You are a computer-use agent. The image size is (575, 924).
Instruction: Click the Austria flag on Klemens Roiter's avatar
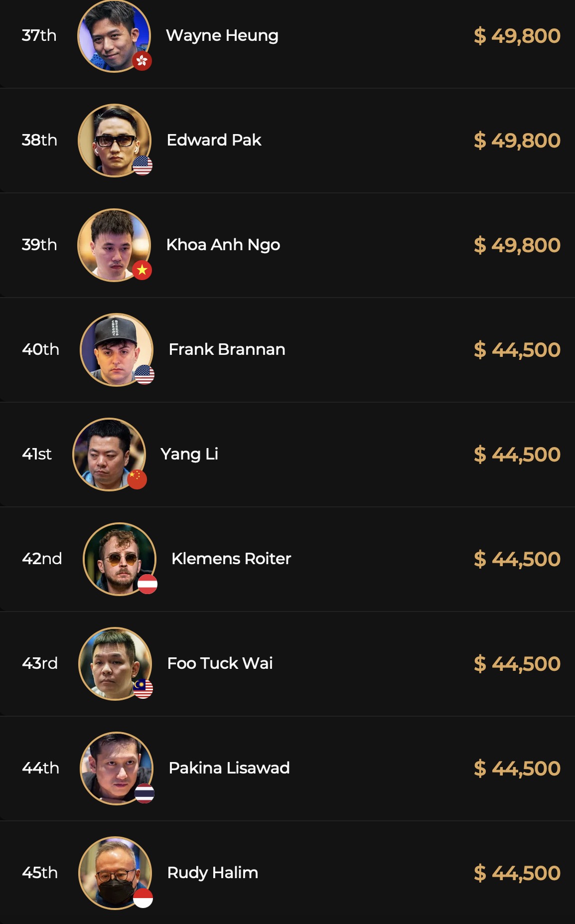pos(147,584)
